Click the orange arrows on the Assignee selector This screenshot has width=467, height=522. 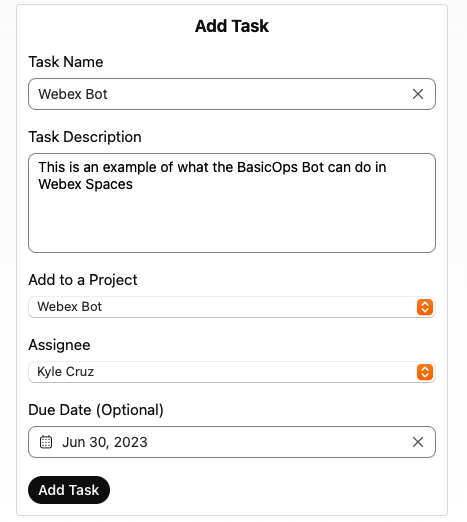tap(425, 372)
